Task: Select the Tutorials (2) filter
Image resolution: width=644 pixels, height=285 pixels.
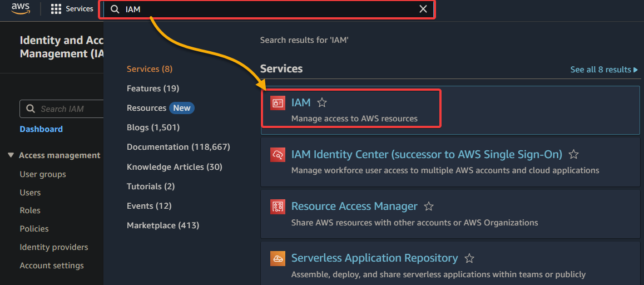Action: click(151, 186)
